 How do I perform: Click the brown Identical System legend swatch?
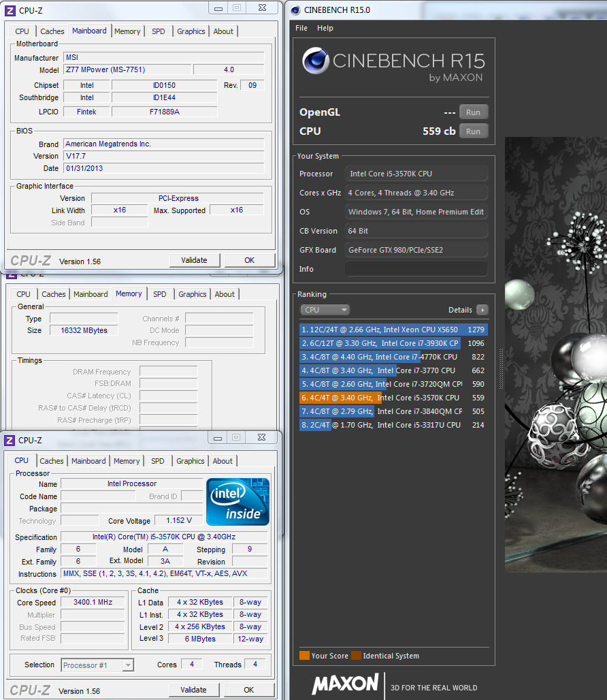point(356,655)
